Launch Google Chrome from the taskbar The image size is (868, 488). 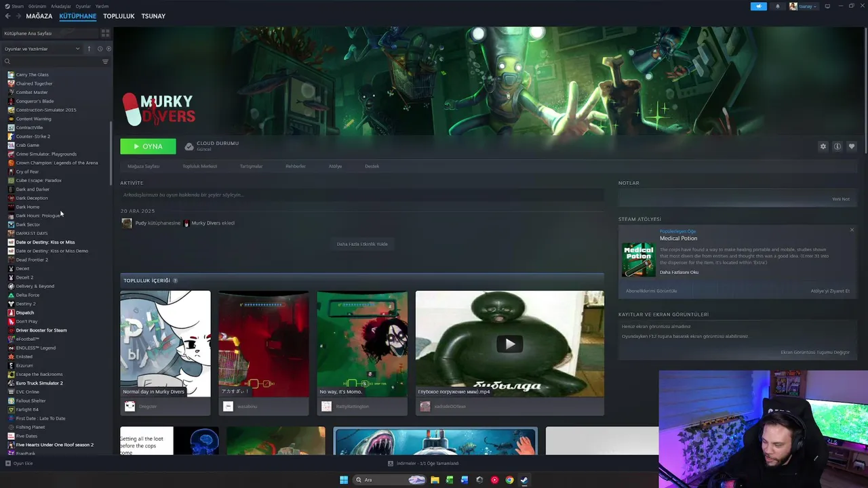coord(509,480)
